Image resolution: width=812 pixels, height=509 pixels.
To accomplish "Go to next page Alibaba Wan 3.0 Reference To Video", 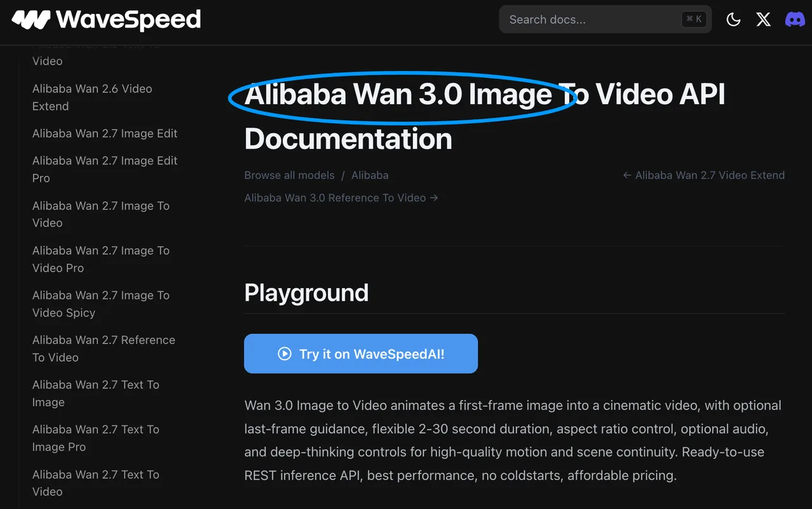I will [341, 198].
